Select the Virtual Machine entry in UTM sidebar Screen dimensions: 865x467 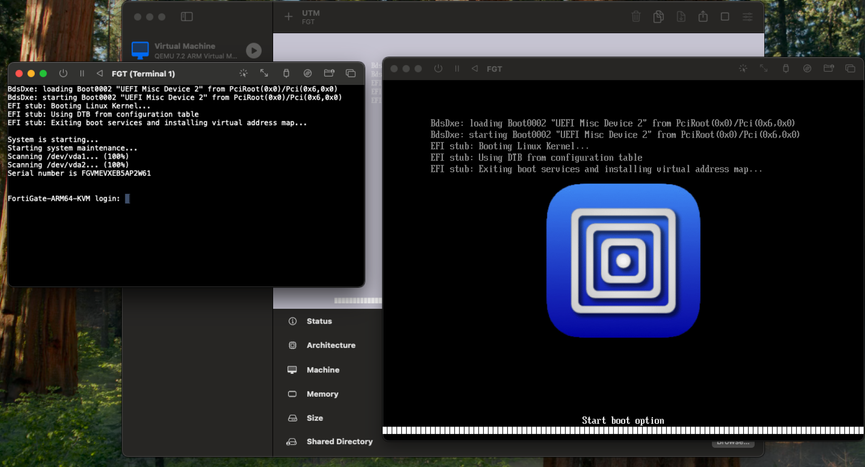(196, 50)
